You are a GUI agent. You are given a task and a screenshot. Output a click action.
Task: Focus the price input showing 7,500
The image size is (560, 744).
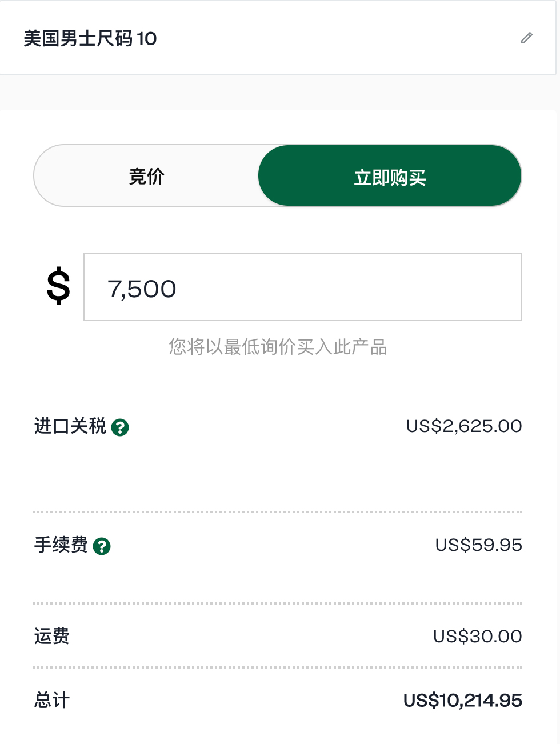(x=303, y=287)
